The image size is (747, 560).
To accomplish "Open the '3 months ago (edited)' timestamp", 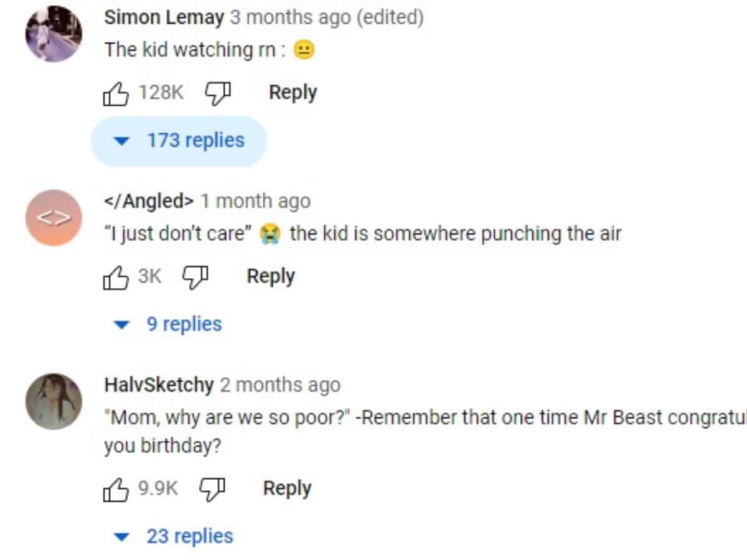I will click(x=327, y=17).
